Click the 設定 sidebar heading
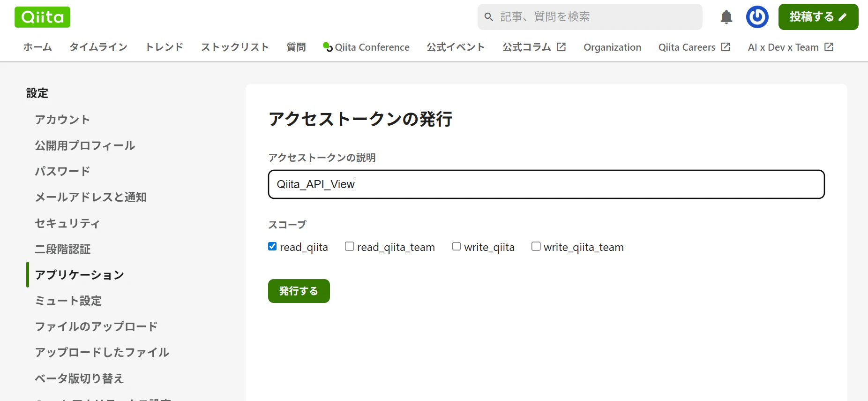868x401 pixels. [x=37, y=93]
